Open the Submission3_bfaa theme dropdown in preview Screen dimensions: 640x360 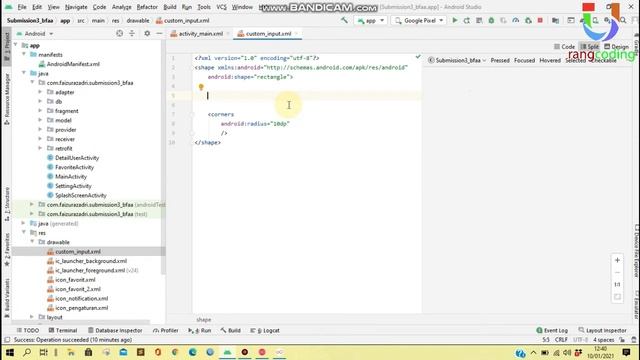tap(457, 60)
